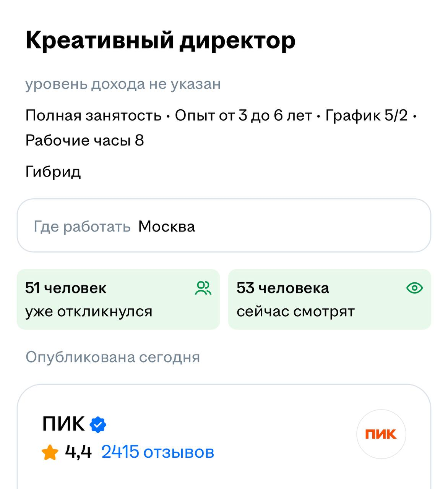Click the orange rating star
This screenshot has width=448, height=489.
50,453
